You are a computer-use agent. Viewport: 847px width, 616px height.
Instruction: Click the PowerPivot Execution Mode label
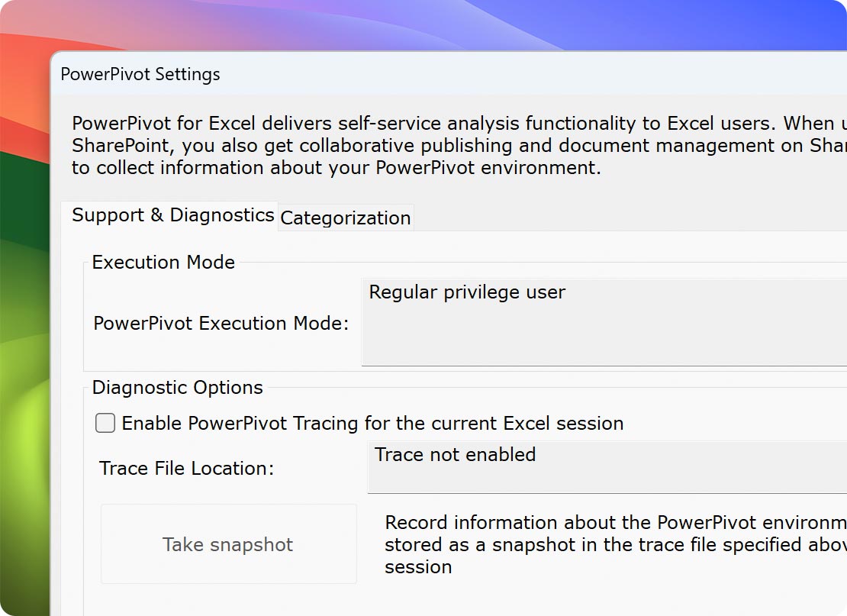(221, 323)
